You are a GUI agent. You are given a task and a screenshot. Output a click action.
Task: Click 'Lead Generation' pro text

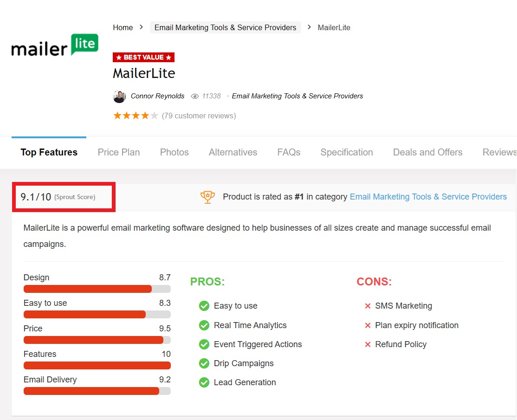(245, 382)
